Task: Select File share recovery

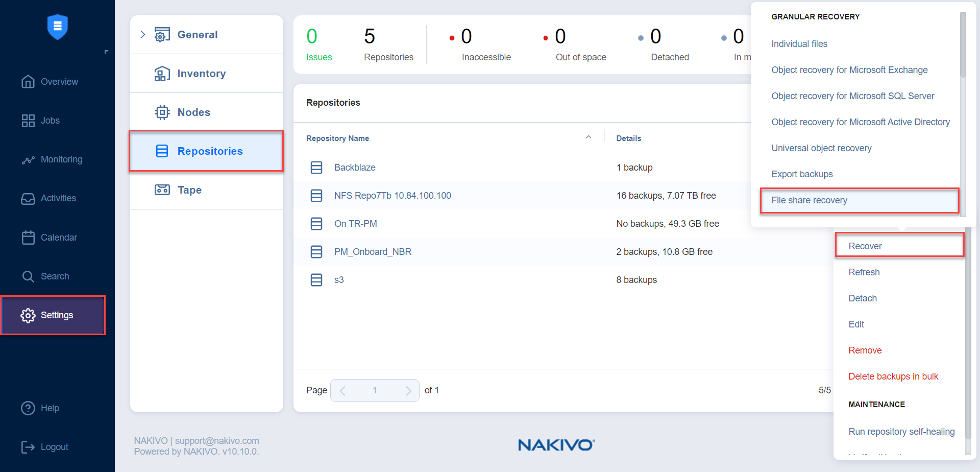Action: tap(860, 200)
